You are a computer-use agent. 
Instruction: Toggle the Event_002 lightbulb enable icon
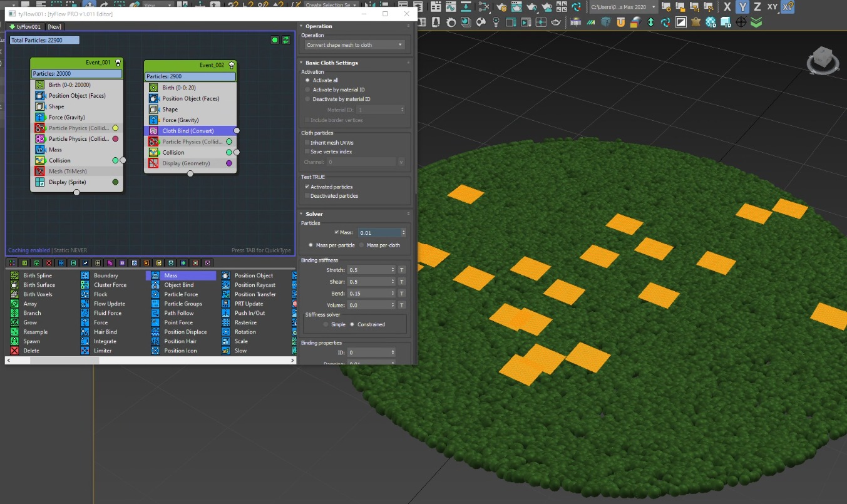(231, 65)
